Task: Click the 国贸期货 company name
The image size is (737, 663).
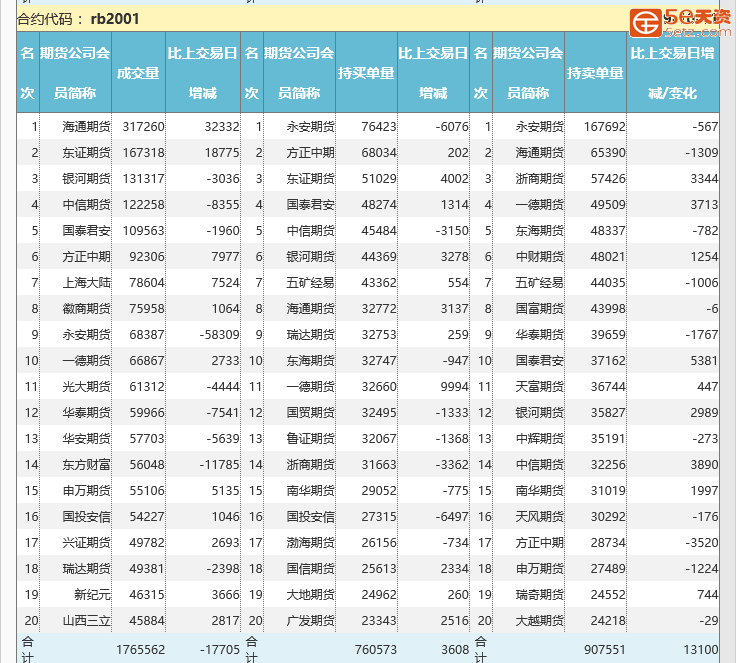Action: pos(311,413)
